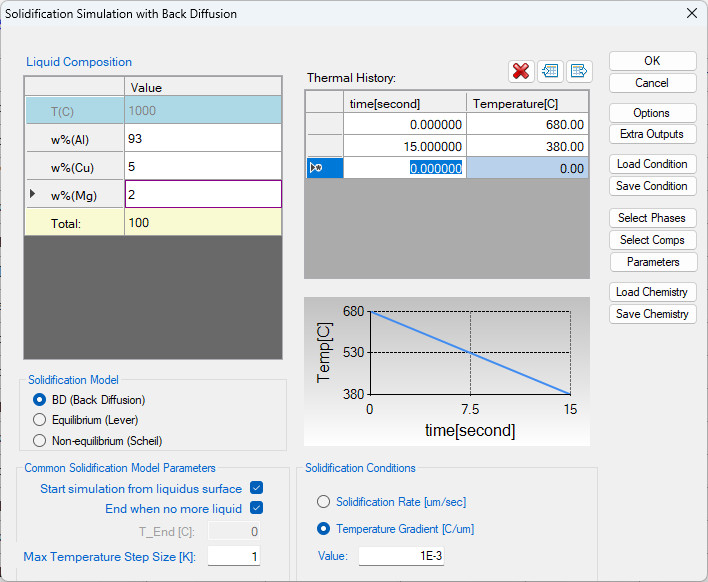Click Load Condition button
The image size is (708, 582).
click(652, 164)
